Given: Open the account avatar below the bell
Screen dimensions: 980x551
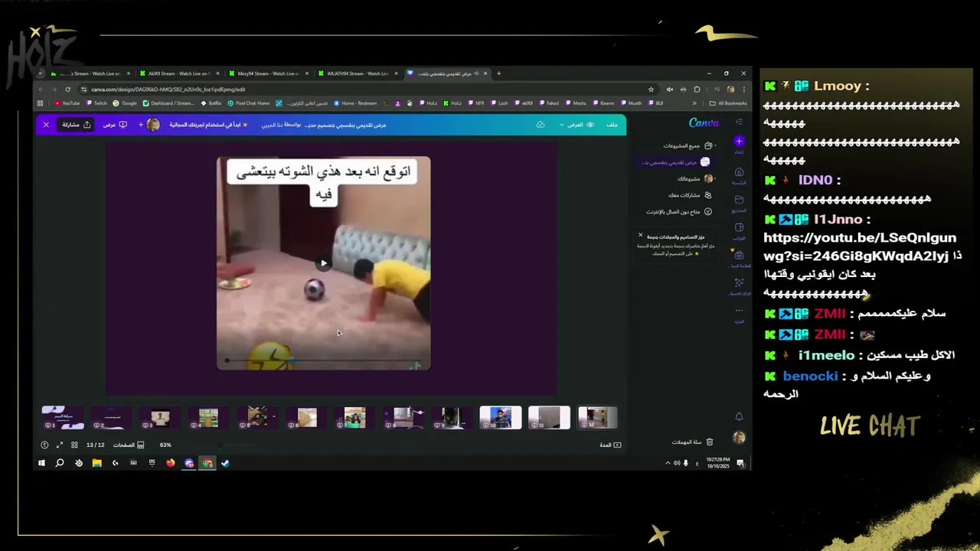Looking at the screenshot, I should pos(739,438).
